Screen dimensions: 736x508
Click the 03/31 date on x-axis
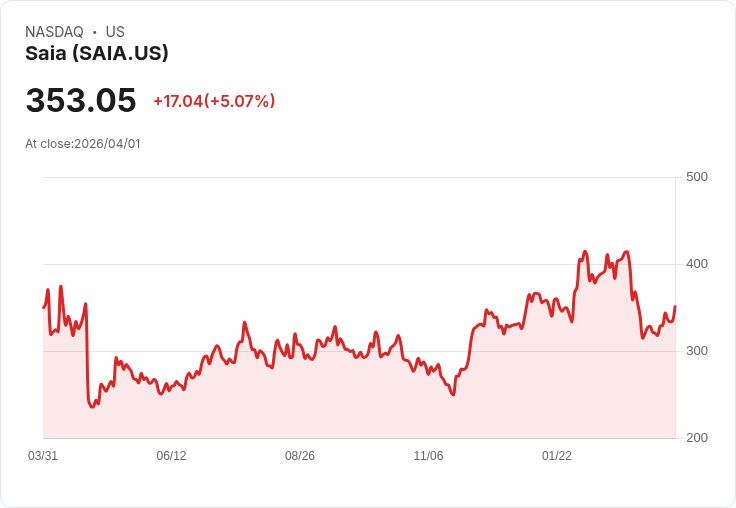pyautogui.click(x=43, y=456)
